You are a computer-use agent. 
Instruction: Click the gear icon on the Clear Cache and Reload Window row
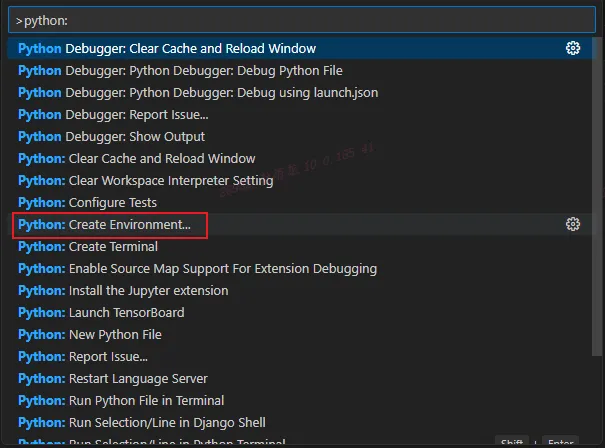(573, 48)
